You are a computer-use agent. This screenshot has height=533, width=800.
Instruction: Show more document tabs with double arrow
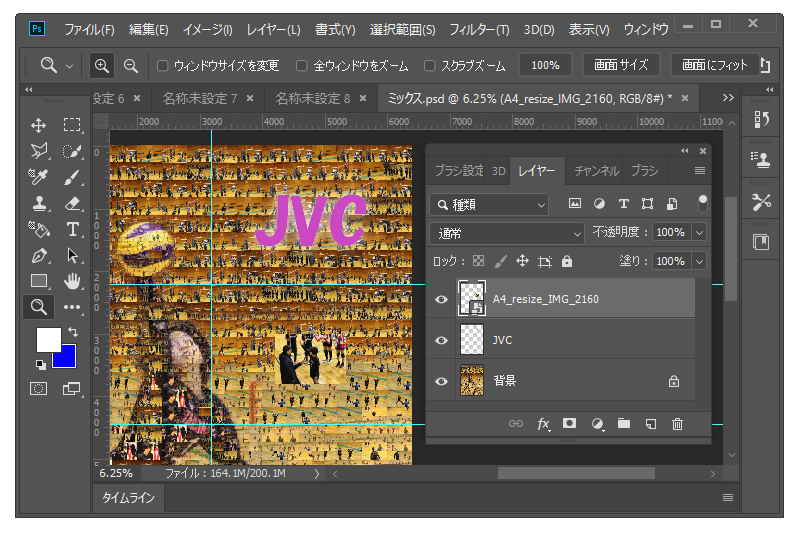click(x=728, y=97)
